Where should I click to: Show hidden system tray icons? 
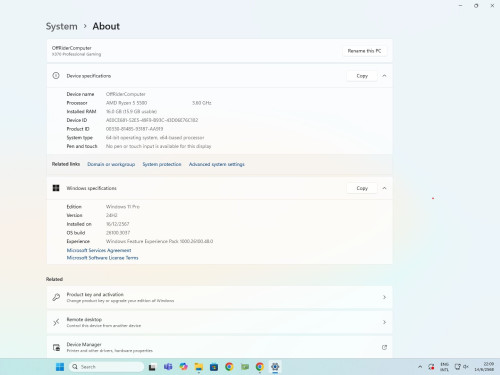click(x=420, y=367)
